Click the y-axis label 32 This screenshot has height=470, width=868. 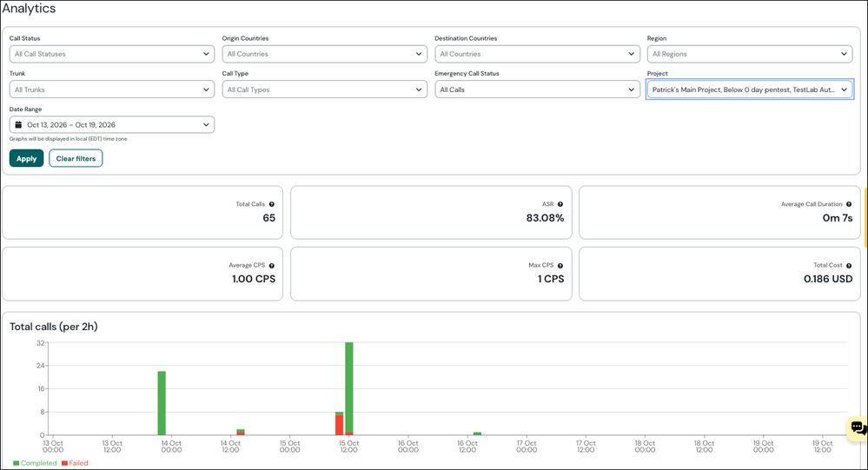(41, 343)
